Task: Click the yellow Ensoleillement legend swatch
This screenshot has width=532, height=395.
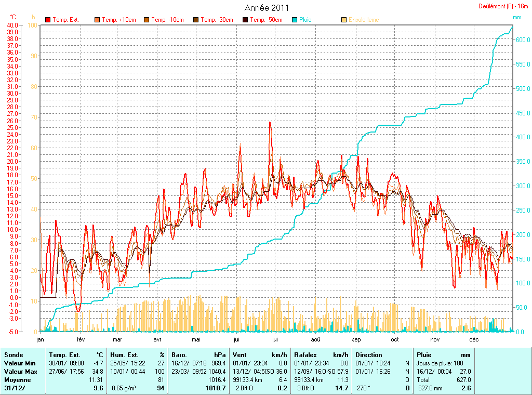Action: click(344, 20)
